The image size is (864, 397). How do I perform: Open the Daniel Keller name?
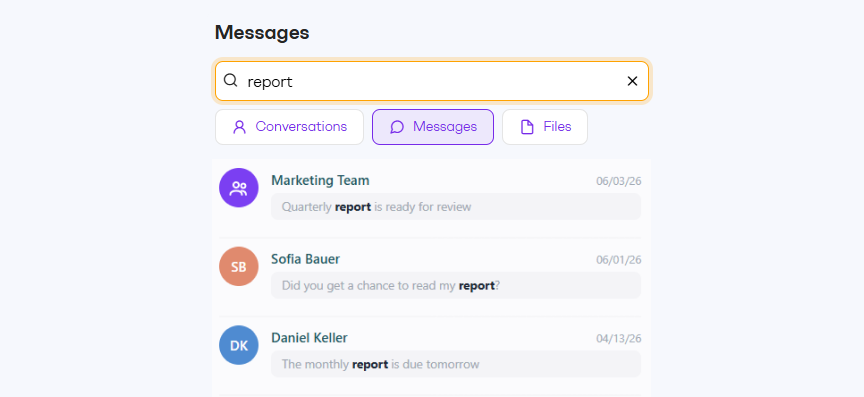click(x=309, y=338)
